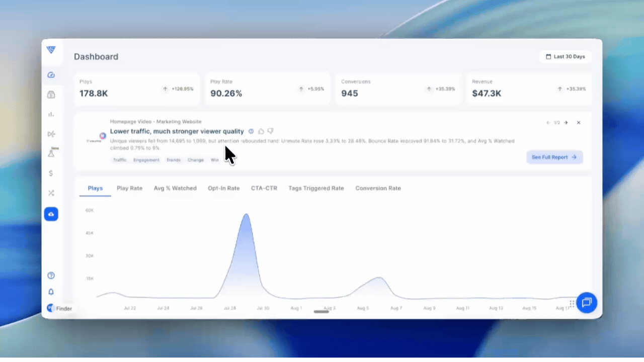Open the bar chart analytics sidebar icon
The width and height of the screenshot is (644, 362).
(x=51, y=114)
